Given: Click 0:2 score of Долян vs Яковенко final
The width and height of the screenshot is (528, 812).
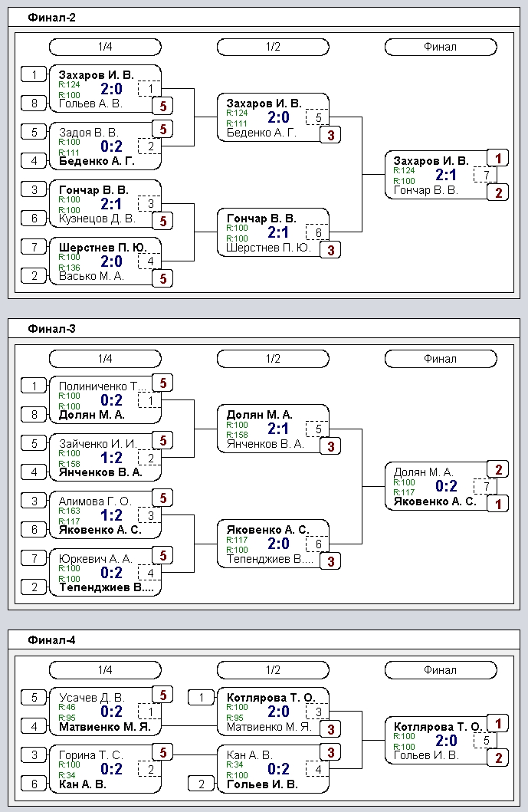Looking at the screenshot, I should pyautogui.click(x=446, y=486).
